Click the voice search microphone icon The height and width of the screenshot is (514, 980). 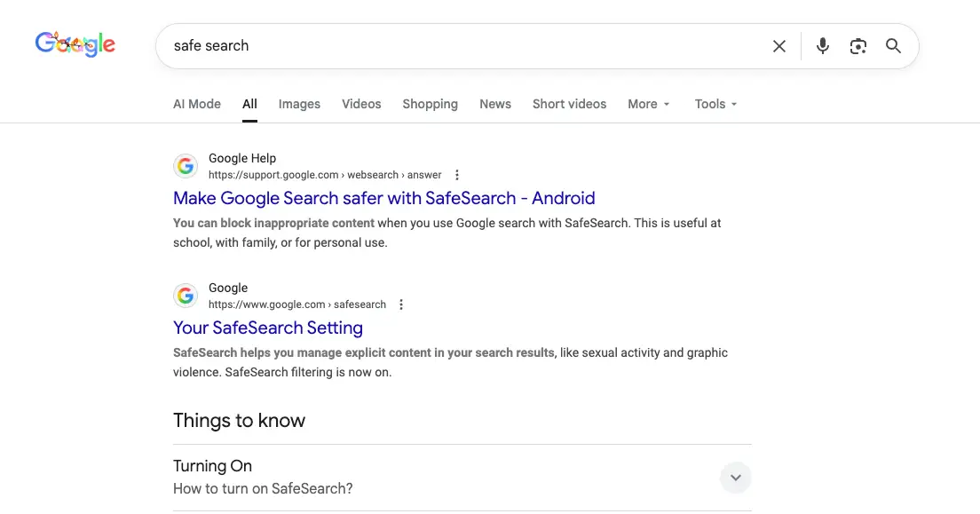coord(822,45)
